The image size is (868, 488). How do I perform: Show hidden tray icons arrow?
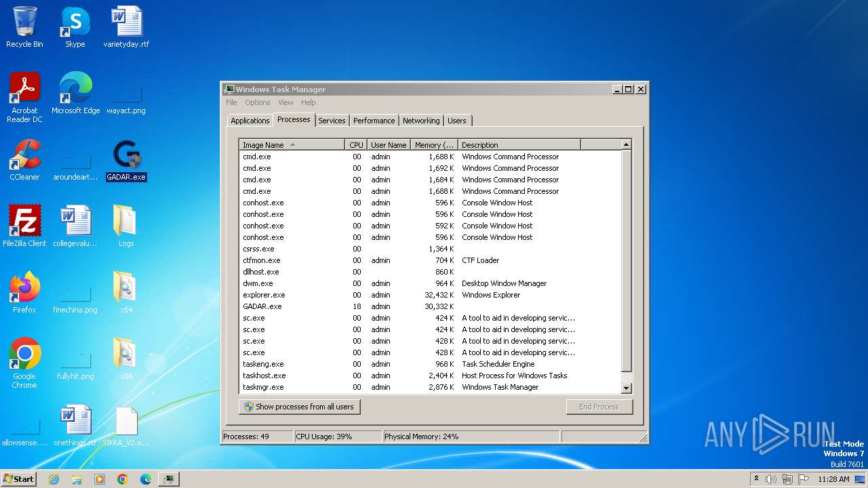click(x=756, y=479)
